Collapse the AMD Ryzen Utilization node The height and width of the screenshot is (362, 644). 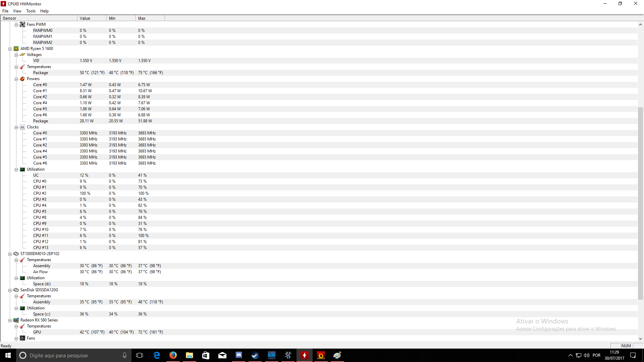click(16, 170)
